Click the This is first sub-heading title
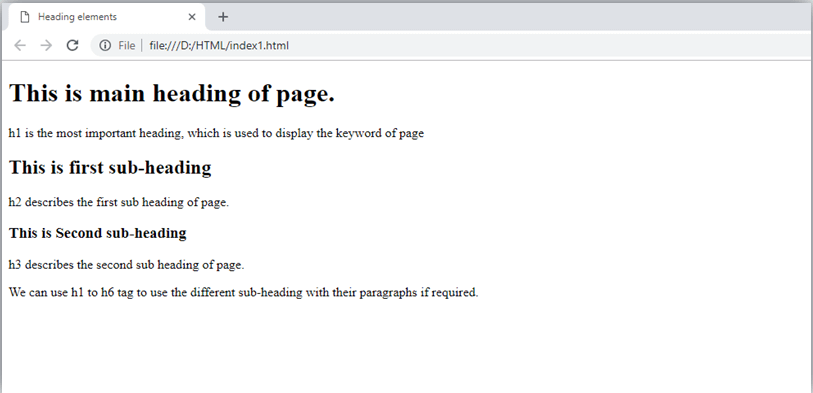813x393 pixels. (110, 167)
